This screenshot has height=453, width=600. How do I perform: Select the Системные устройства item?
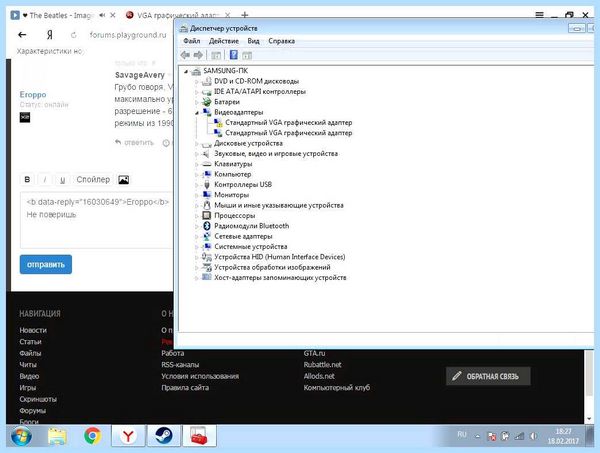[x=251, y=246]
